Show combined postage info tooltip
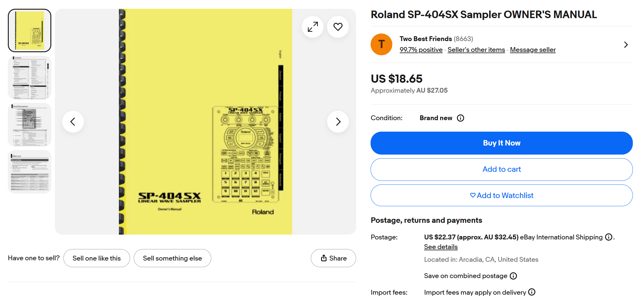Image resolution: width=644 pixels, height=301 pixels. pos(513,276)
